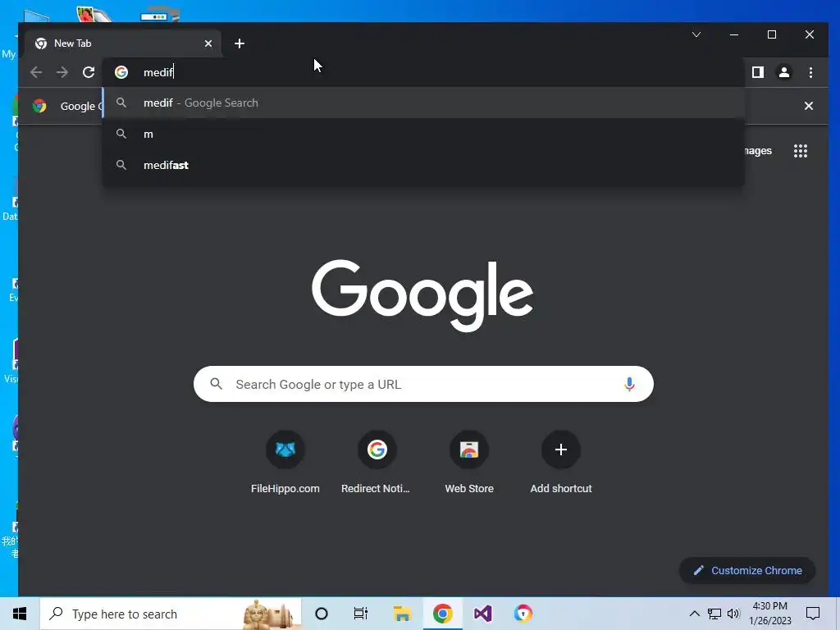The height and width of the screenshot is (630, 840).
Task: Show hidden system tray icons chevron
Action: click(694, 614)
